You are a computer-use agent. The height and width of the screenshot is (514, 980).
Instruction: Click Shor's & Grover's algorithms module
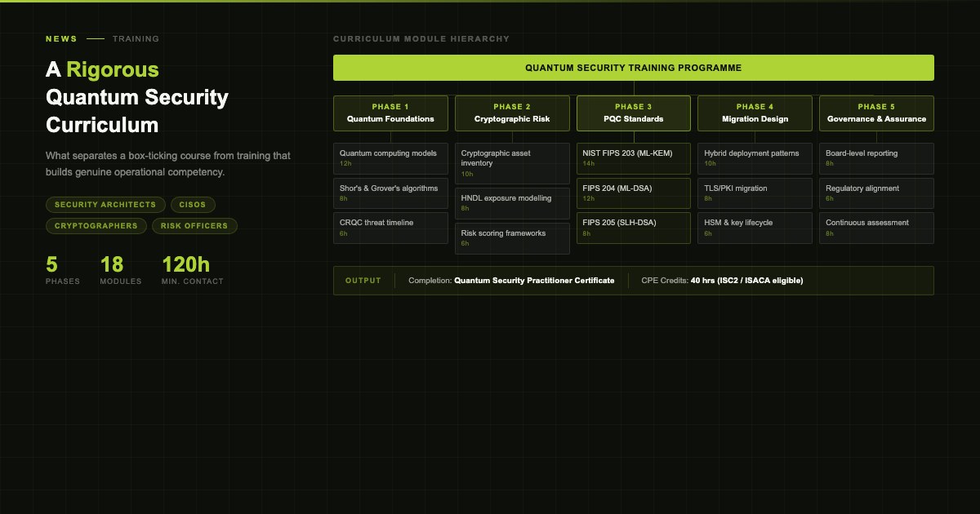coord(390,193)
